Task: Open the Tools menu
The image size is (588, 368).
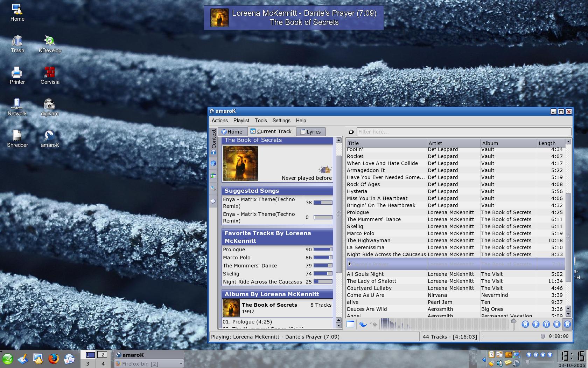Action: 261,121
